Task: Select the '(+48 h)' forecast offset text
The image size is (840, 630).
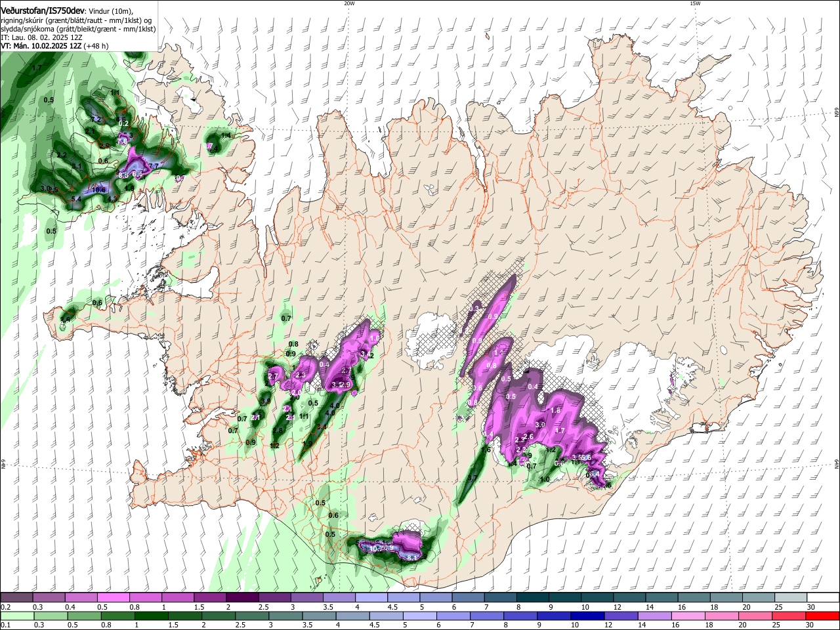Action: (x=96, y=46)
